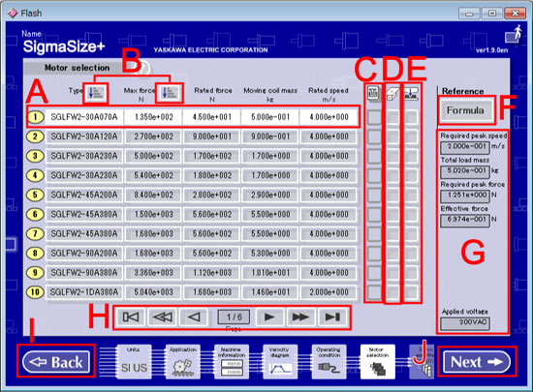The width and height of the screenshot is (533, 392).
Task: Select motor SGLFW2-30A070A
Action: click(84, 117)
